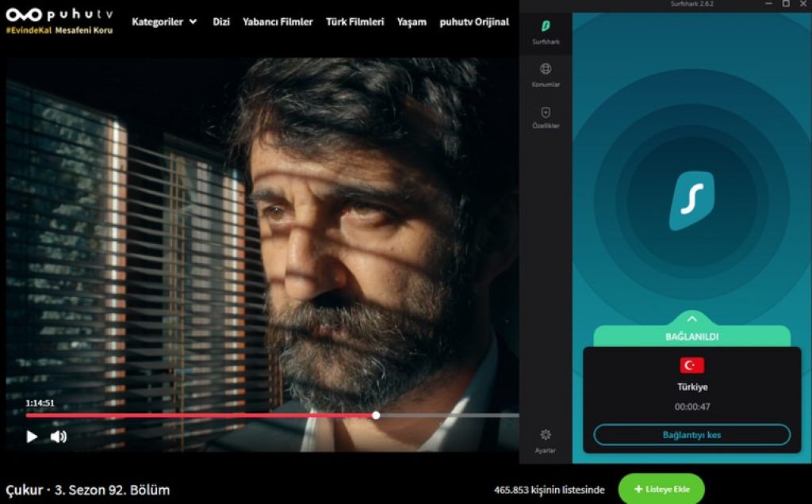
Task: Click the Listeye Ekle button
Action: tap(661, 489)
